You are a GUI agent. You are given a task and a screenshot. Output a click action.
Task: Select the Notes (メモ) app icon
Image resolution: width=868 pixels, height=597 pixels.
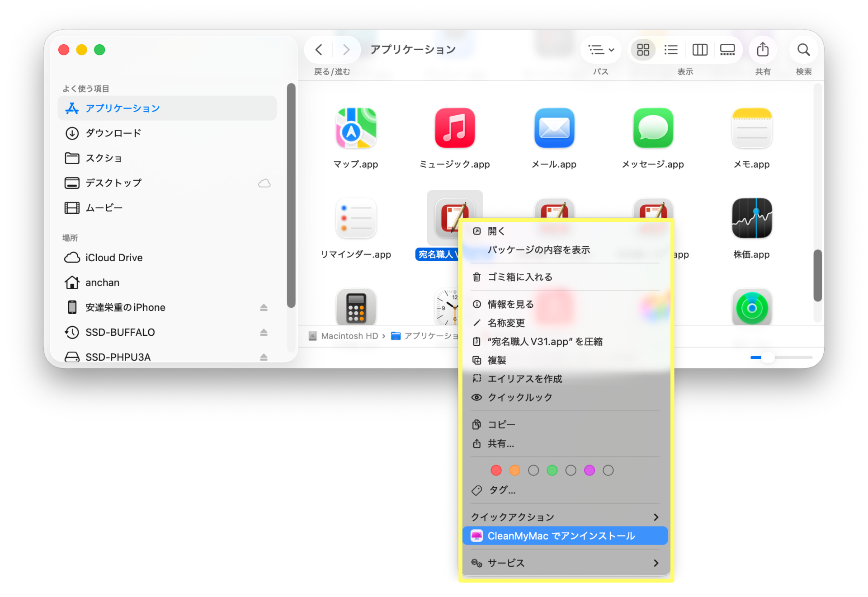pos(752,128)
